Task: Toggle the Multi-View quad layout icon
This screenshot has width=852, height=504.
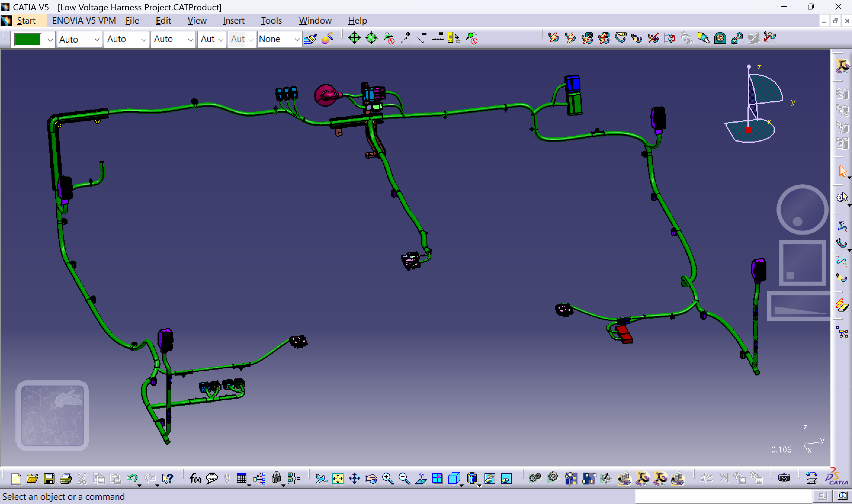Action: 437,479
